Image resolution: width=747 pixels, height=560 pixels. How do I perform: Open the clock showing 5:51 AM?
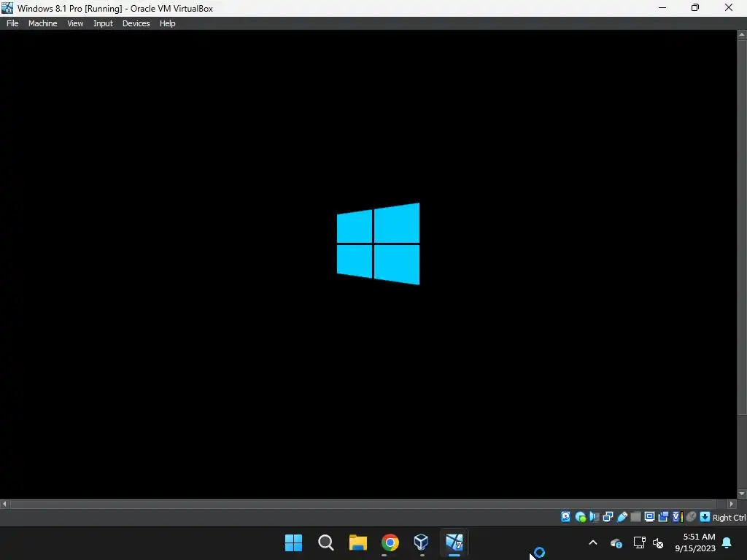click(695, 542)
